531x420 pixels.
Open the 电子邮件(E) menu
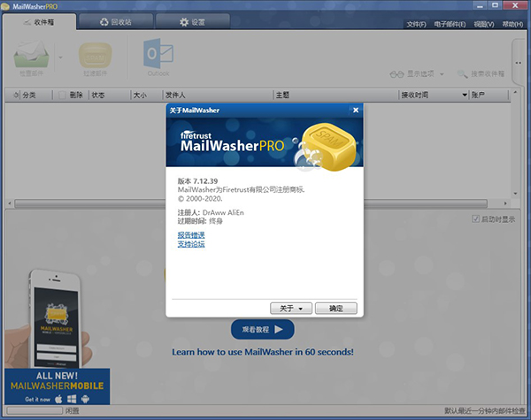(x=450, y=25)
